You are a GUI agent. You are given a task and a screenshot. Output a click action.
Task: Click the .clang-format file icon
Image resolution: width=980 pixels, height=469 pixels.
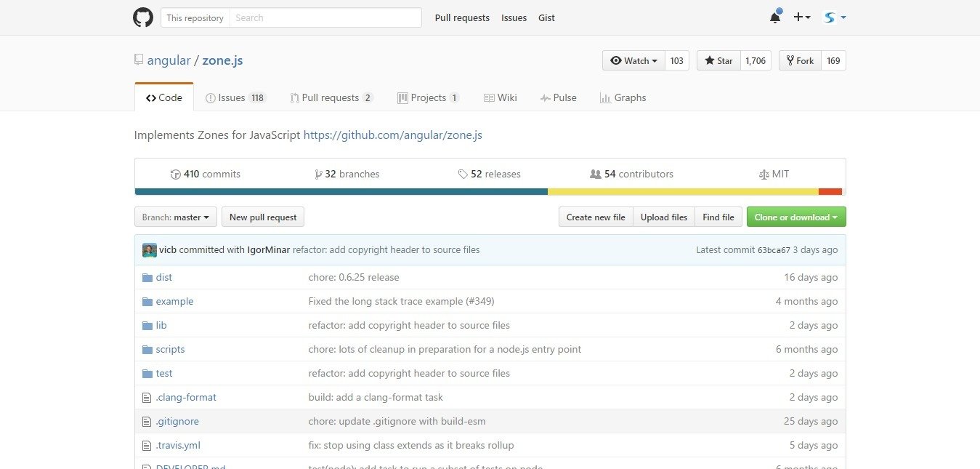(147, 398)
